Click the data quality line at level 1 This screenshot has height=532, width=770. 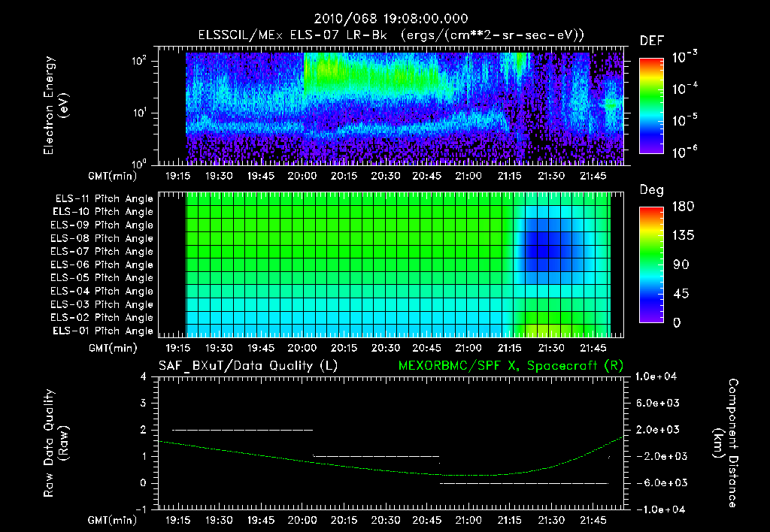tap(376, 456)
